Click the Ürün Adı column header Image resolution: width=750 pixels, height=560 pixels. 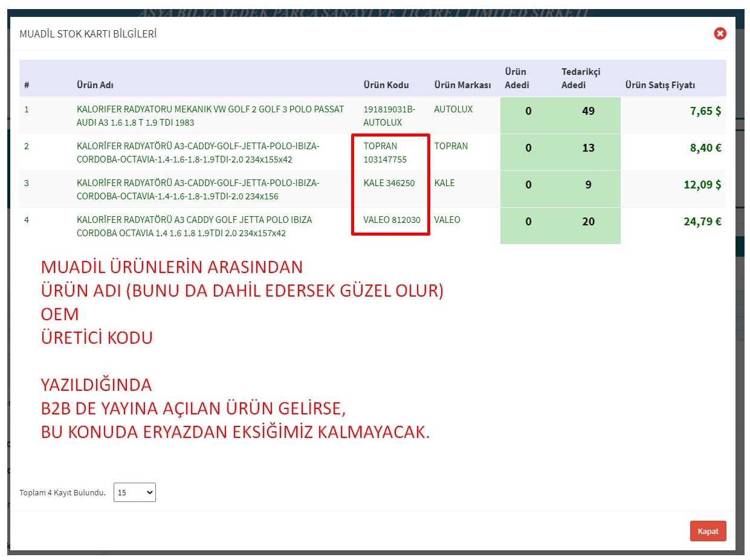click(x=95, y=85)
